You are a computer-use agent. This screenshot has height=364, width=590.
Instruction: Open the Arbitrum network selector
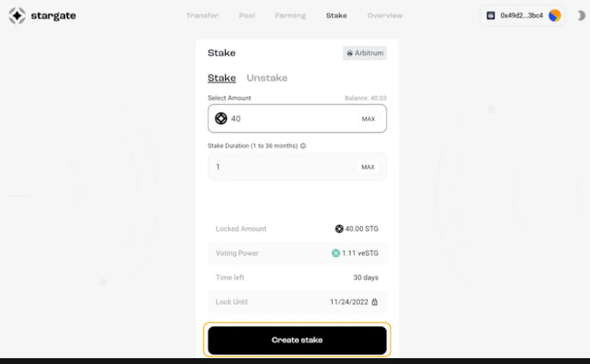[364, 53]
